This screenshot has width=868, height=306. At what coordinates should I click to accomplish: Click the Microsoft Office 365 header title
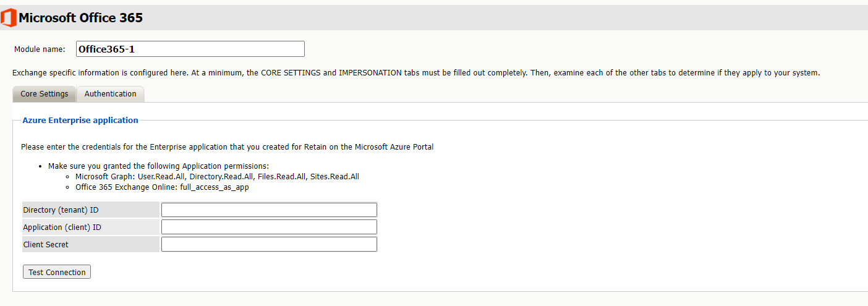pyautogui.click(x=81, y=18)
